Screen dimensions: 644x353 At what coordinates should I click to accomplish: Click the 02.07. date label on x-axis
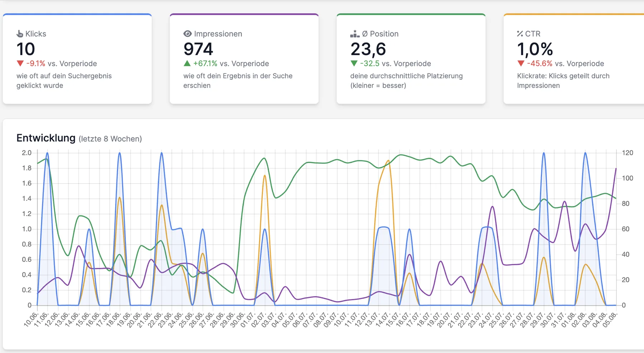[259, 319]
